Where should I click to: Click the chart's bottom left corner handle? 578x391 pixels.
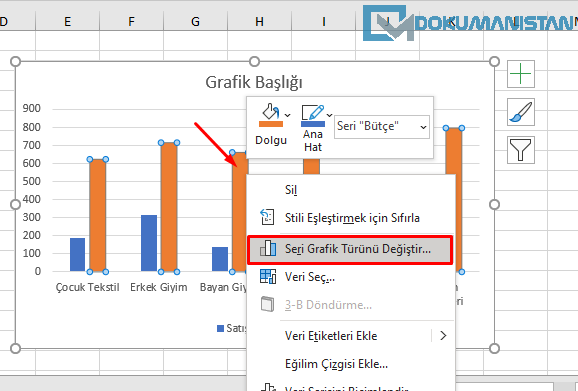15,348
